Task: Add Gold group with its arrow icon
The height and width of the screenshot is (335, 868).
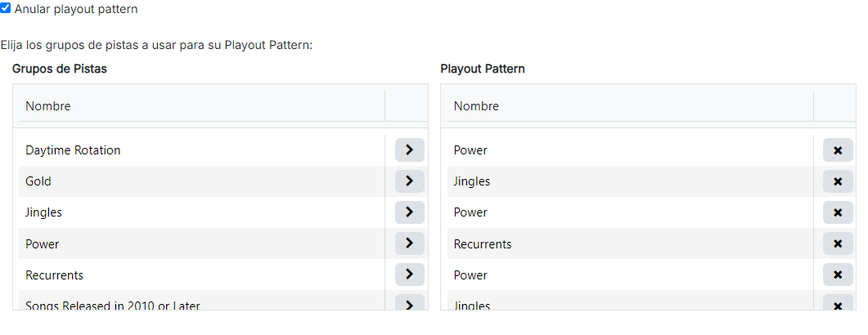Action: (410, 181)
